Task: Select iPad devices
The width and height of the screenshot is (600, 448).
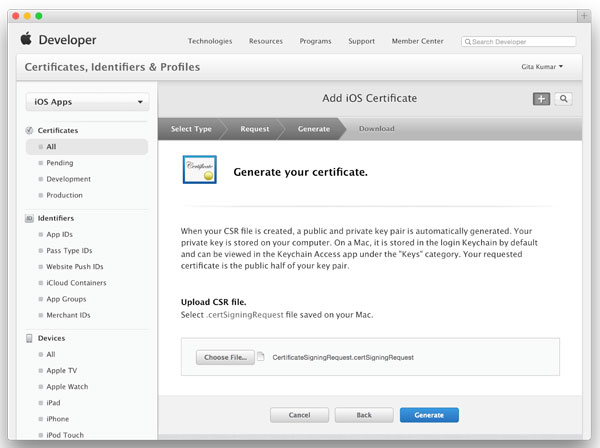Action: tap(53, 403)
